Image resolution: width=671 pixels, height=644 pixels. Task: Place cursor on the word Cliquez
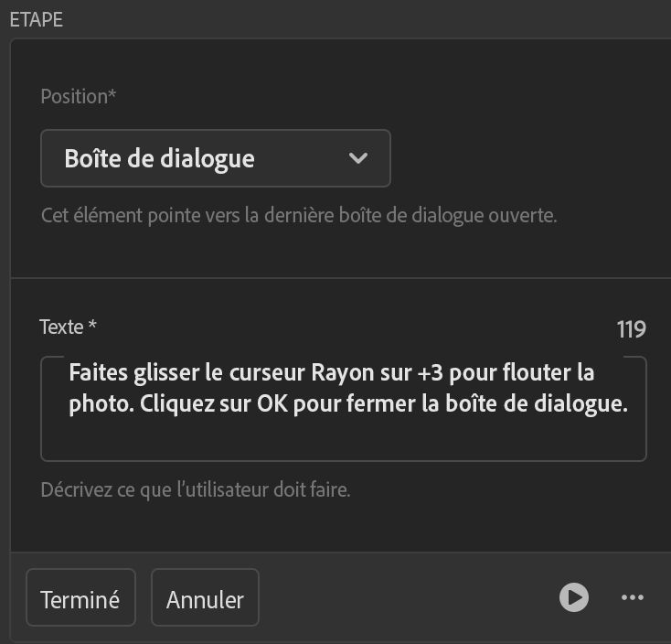(x=174, y=405)
